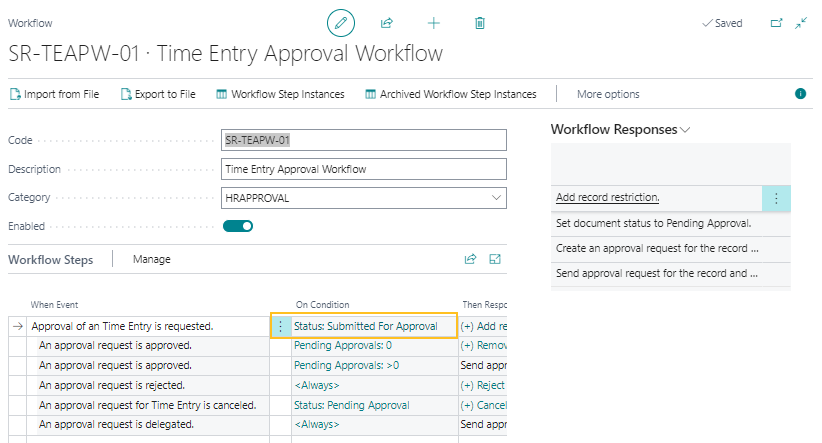Click the trash delete icon
This screenshot has width=822, height=443.
(480, 23)
